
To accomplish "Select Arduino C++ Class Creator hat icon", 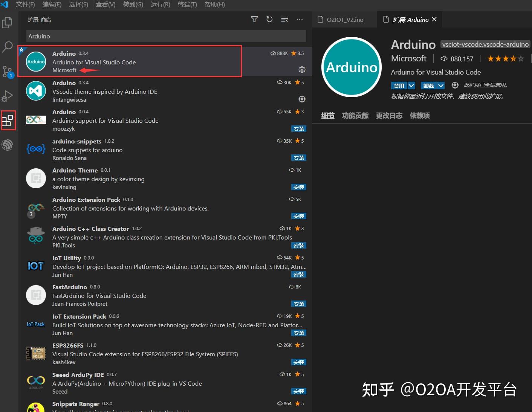I will 36,237.
